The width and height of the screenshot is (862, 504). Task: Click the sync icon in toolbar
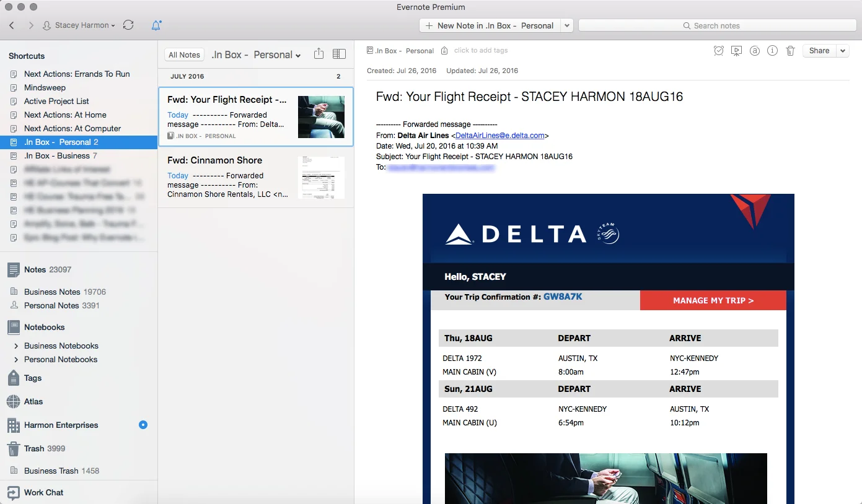pos(128,25)
